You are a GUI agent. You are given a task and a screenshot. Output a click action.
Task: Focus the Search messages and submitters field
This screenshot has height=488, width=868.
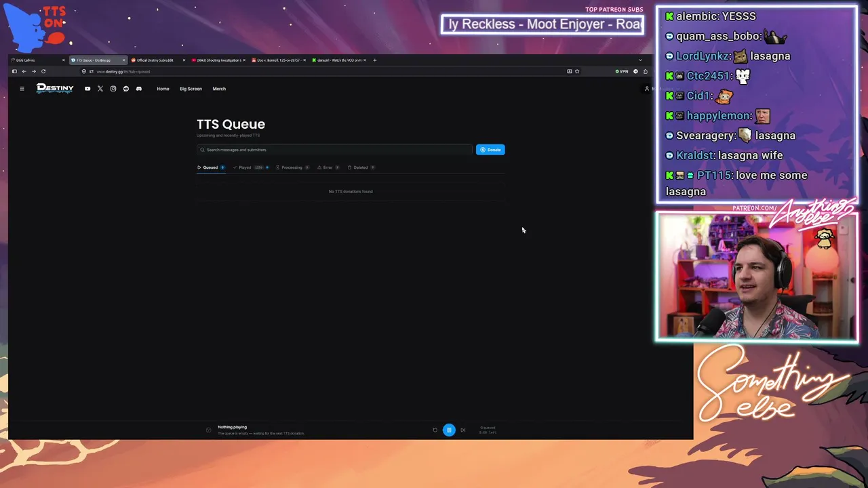coord(334,150)
